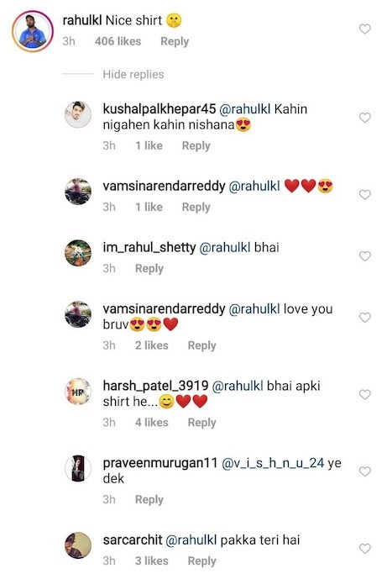Screen dimensions: 392x579
Task: Open rahulkl's profile picture
Action: click(33, 31)
